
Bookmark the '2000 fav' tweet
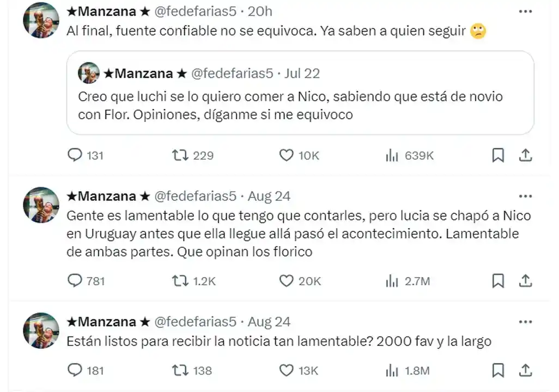(498, 371)
